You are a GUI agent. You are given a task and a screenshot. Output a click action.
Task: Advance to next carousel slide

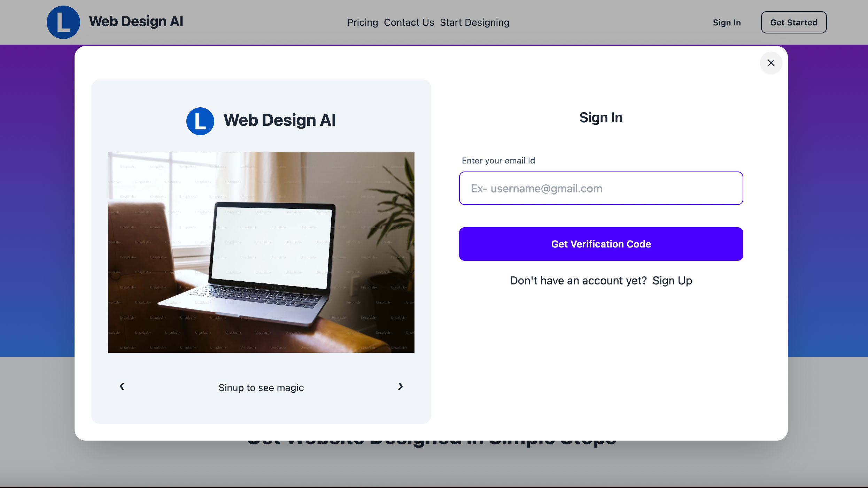(401, 386)
